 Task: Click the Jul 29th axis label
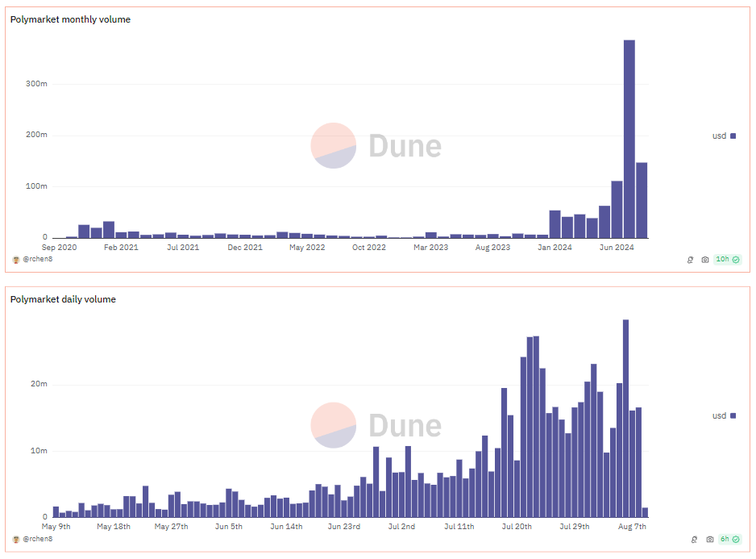click(575, 527)
